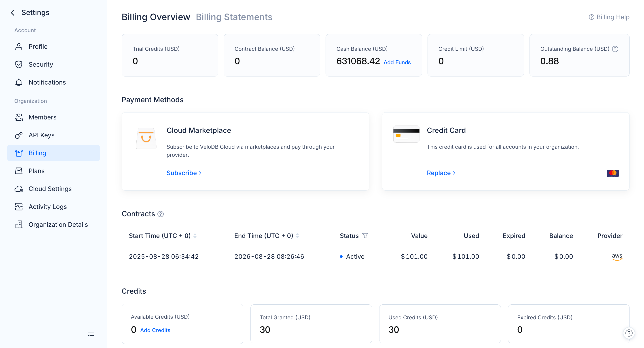Click the Settings sidebar title
Viewport: 644px width, 348px height.
click(x=36, y=13)
